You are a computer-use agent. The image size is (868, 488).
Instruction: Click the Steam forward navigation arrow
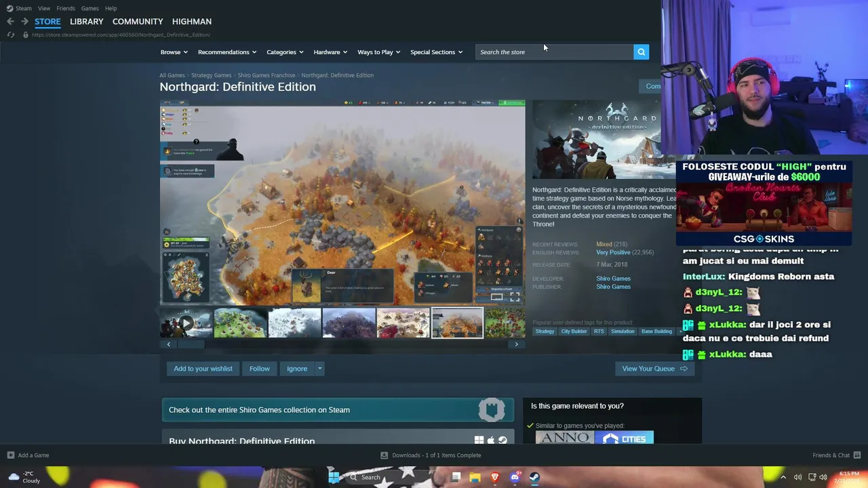[x=24, y=22]
